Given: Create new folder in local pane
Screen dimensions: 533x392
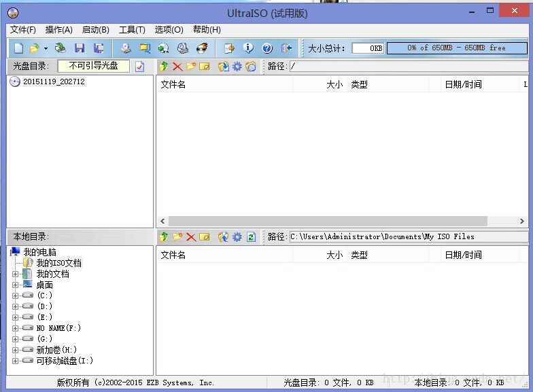Looking at the screenshot, I should (177, 236).
